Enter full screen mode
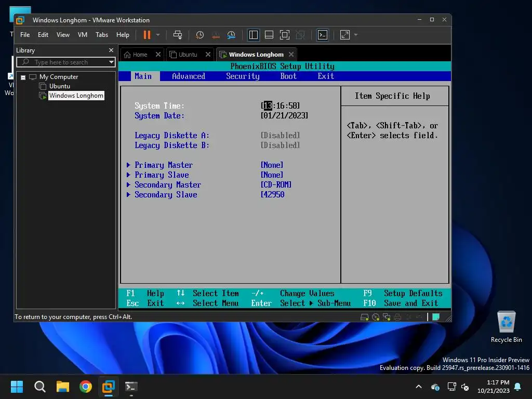 (x=285, y=35)
